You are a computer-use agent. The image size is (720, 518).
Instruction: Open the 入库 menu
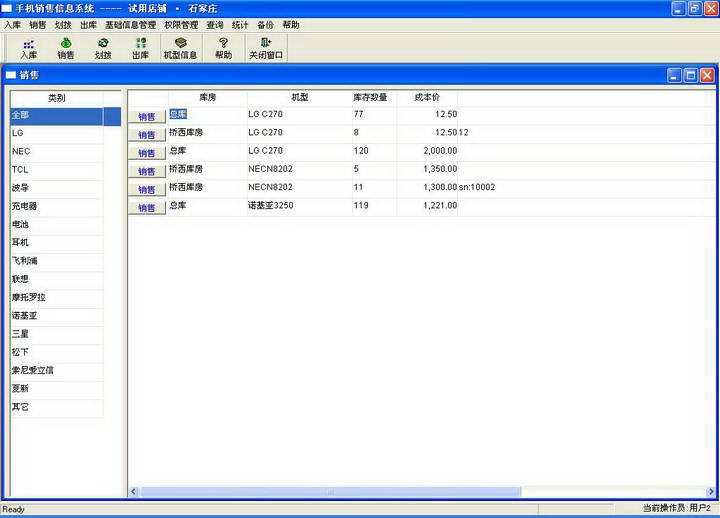click(x=12, y=25)
